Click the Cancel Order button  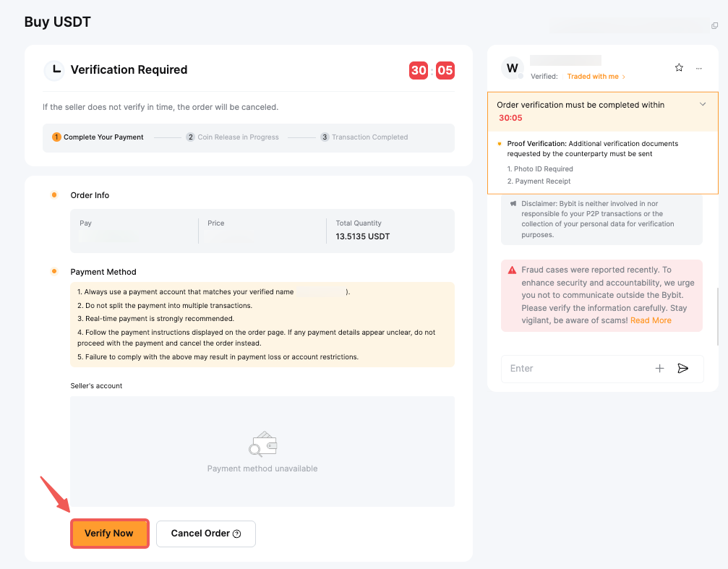coord(200,534)
